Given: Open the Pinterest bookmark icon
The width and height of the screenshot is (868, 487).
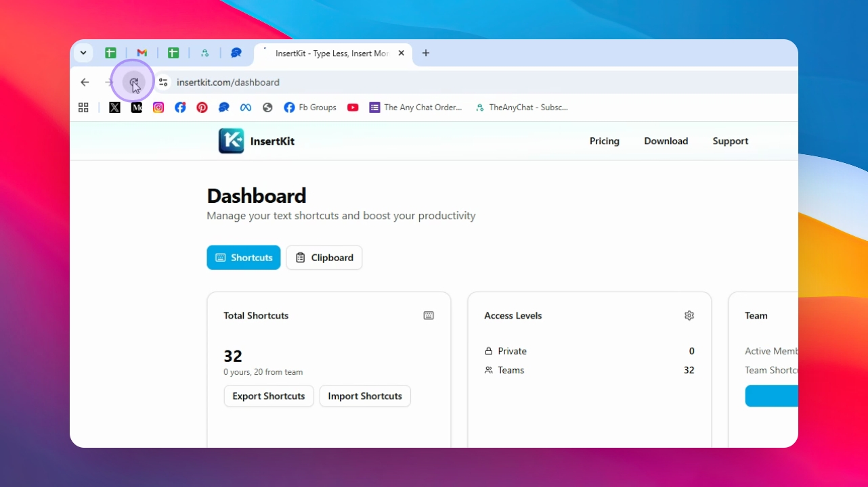Looking at the screenshot, I should point(202,108).
